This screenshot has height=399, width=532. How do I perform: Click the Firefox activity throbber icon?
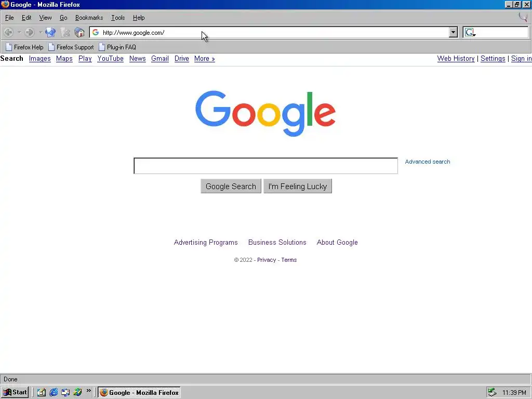coord(523,17)
